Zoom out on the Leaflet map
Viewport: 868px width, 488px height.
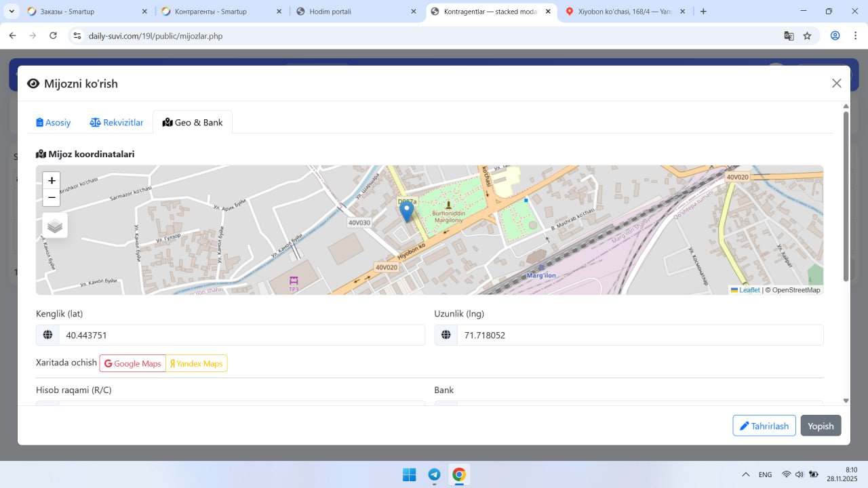pos(52,198)
